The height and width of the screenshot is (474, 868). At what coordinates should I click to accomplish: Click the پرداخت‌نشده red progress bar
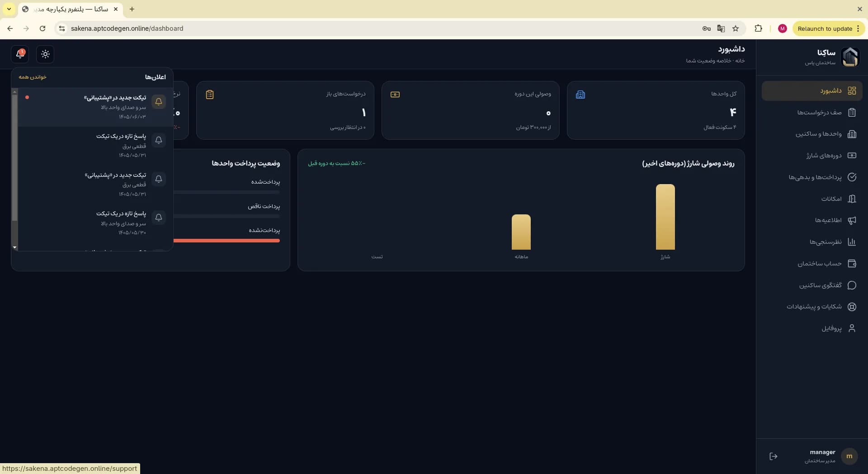226,241
